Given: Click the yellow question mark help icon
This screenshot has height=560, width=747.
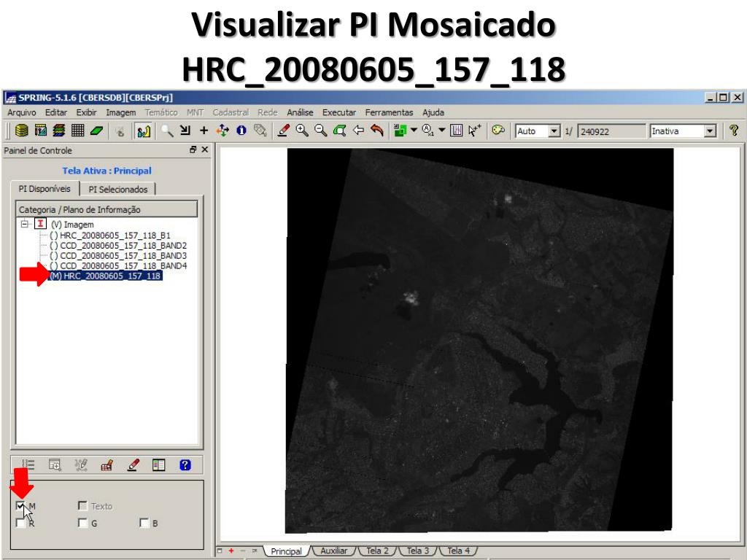Looking at the screenshot, I should tap(734, 131).
